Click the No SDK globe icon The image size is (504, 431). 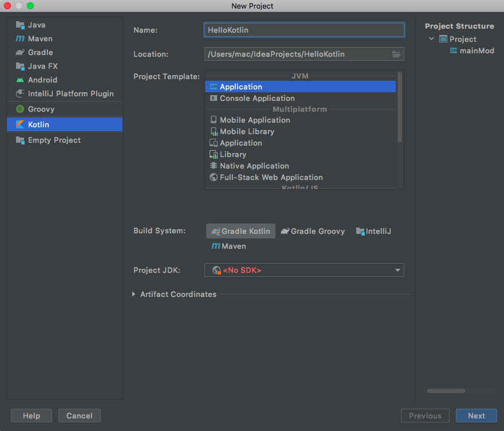[x=216, y=270]
